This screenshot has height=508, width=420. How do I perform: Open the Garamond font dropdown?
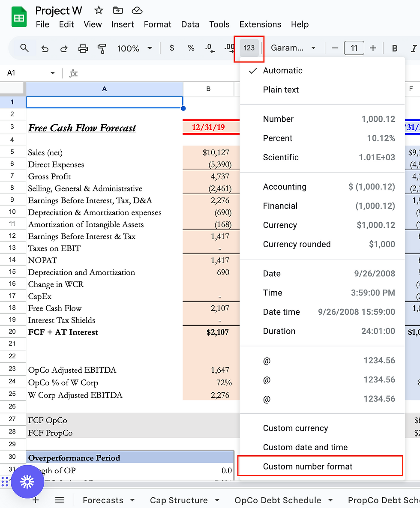point(293,48)
